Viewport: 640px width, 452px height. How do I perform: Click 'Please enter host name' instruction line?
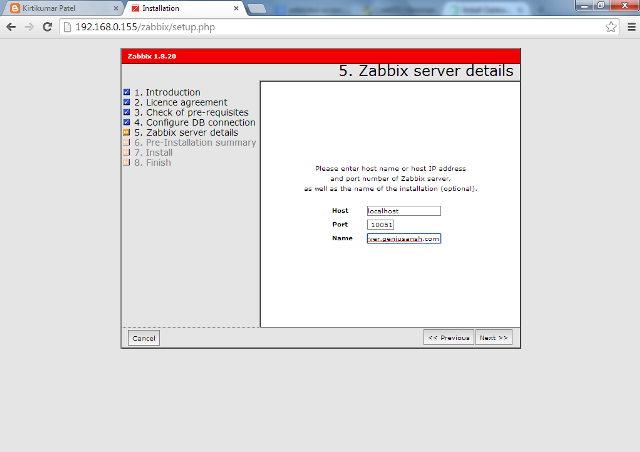tap(390, 169)
